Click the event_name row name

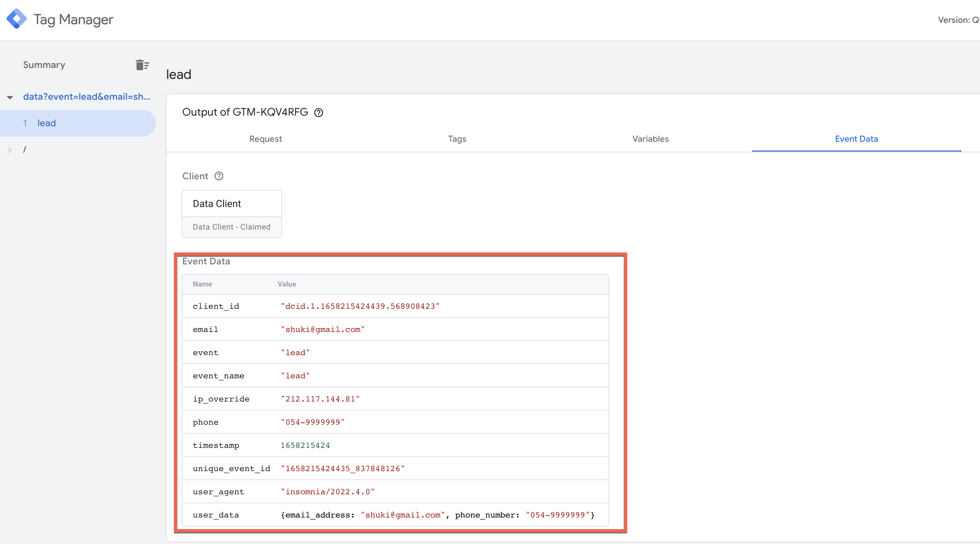tap(218, 376)
